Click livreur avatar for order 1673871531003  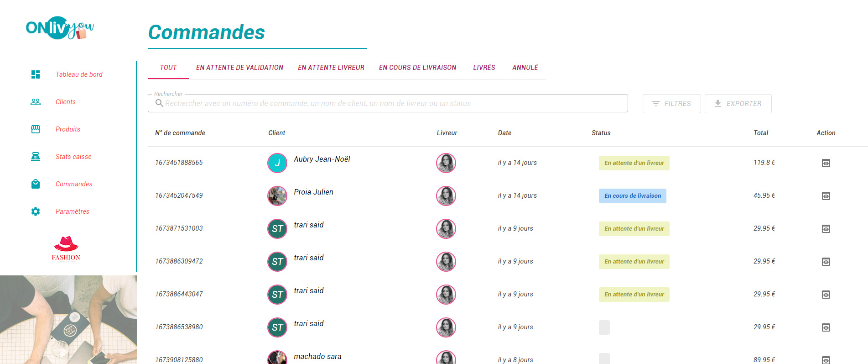point(446,229)
